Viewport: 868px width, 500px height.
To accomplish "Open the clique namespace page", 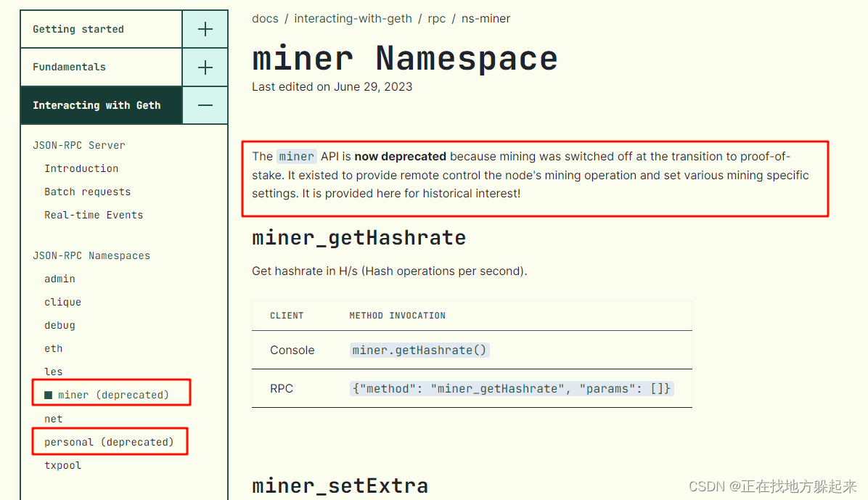I will click(62, 303).
